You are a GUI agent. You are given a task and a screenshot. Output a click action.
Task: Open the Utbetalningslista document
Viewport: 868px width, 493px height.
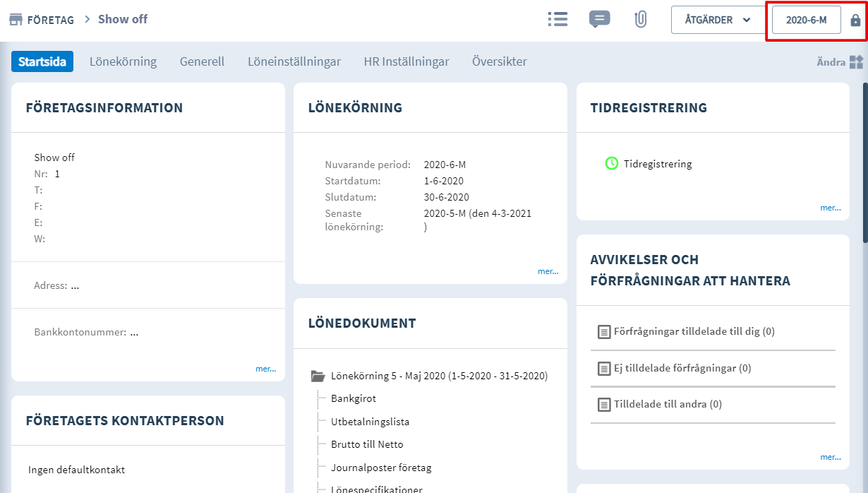point(370,422)
